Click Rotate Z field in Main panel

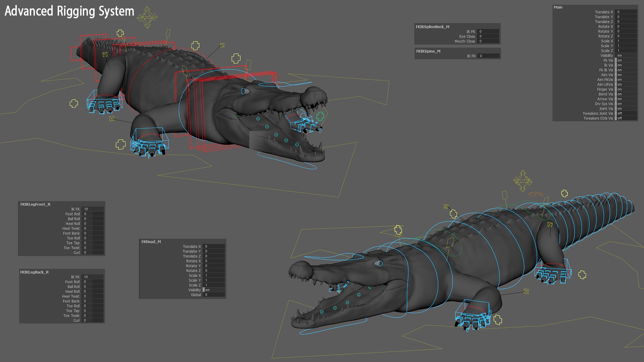[x=626, y=36]
